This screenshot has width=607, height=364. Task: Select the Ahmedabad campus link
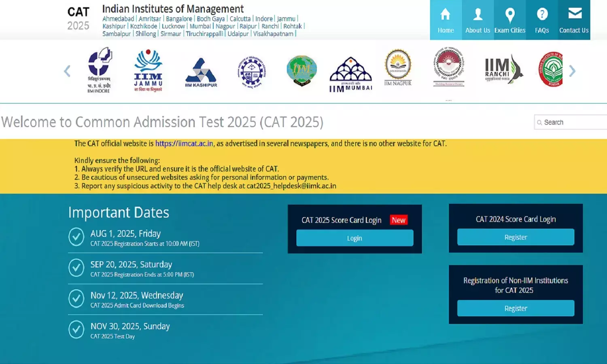pos(118,18)
